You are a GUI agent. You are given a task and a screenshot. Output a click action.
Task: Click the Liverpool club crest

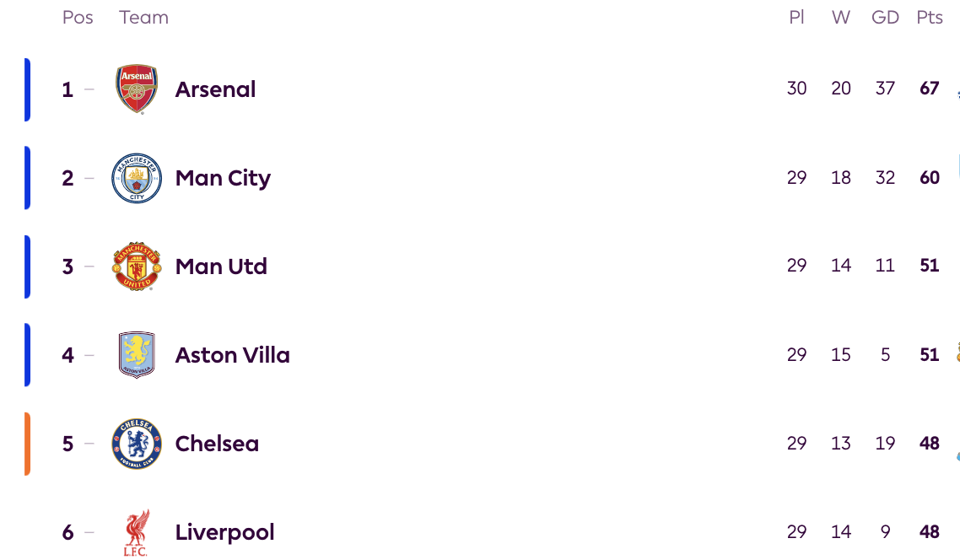(137, 532)
